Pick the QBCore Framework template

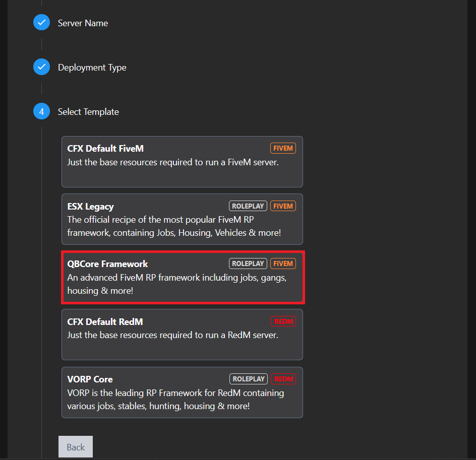[x=182, y=277]
